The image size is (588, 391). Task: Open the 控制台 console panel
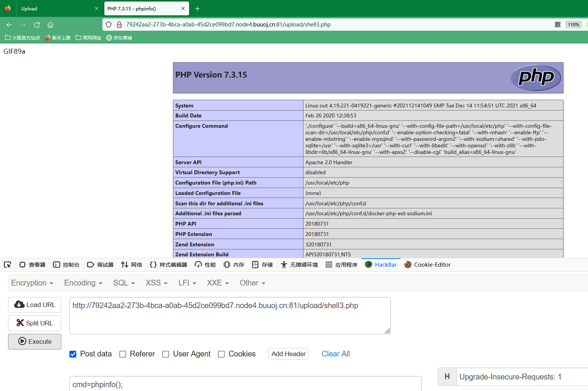pyautogui.click(x=66, y=265)
